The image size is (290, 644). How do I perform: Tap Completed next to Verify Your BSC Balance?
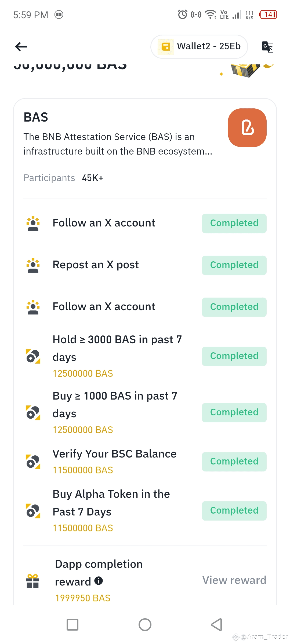[x=234, y=462]
